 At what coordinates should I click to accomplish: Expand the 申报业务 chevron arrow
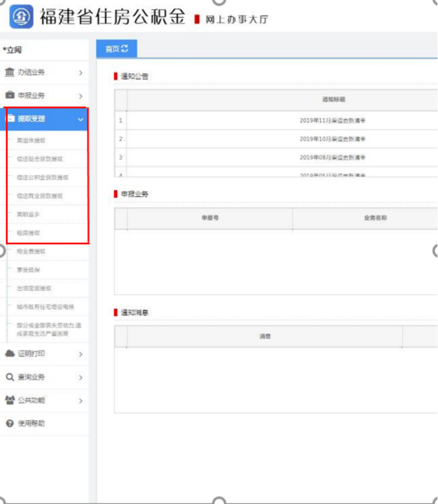80,96
